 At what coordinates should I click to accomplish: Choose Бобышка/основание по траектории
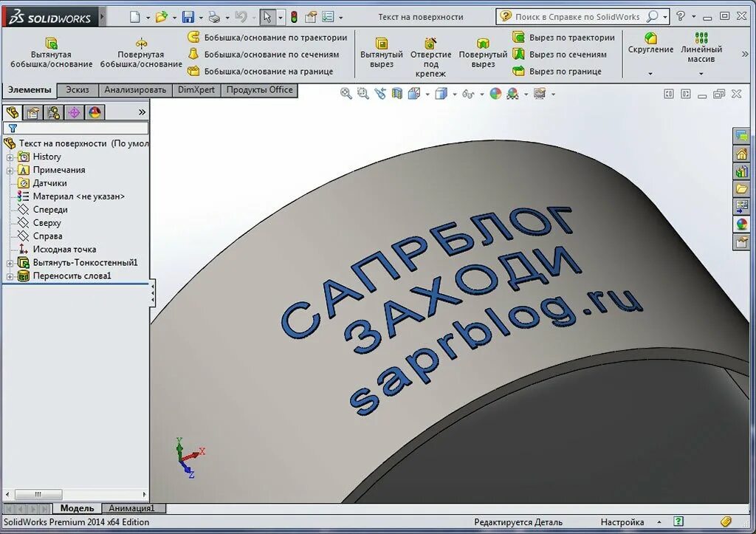267,37
